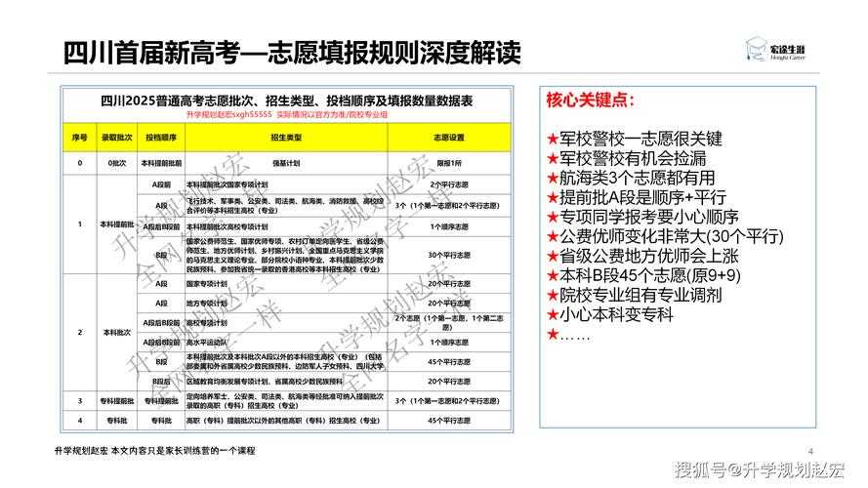
Task: Click the 国家专项计划 cell in 本科批次
Action: tap(286, 284)
